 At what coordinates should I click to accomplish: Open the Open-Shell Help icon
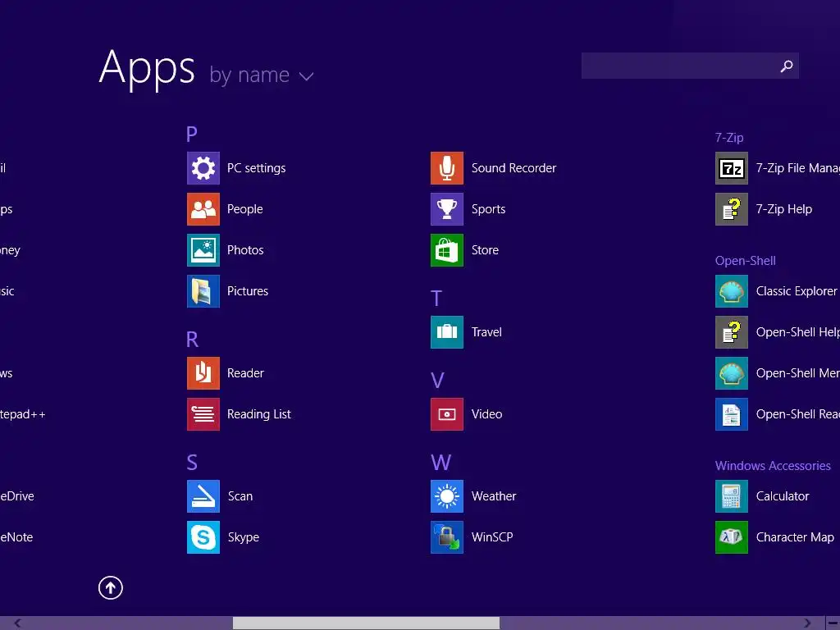[x=731, y=332]
